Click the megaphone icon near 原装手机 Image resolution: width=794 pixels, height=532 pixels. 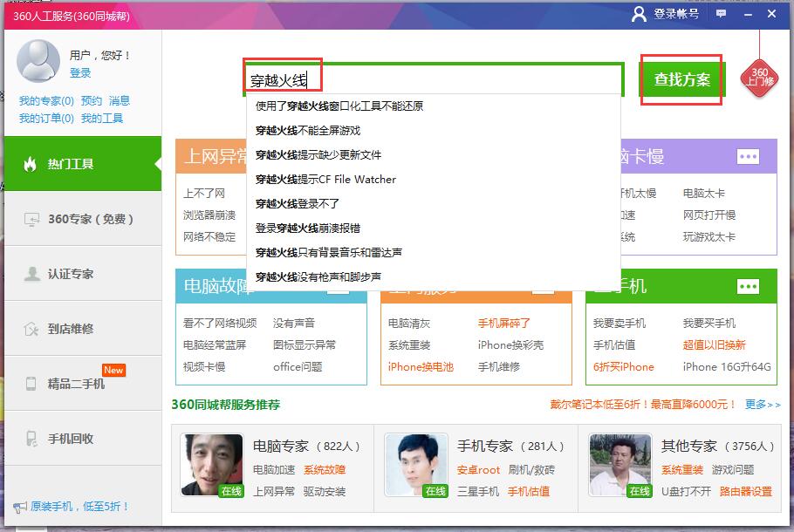(x=20, y=507)
